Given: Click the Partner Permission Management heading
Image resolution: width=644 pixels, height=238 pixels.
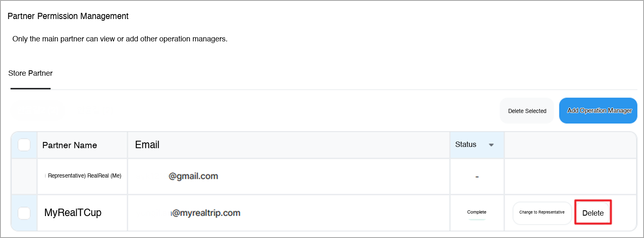Looking at the screenshot, I should click(x=68, y=16).
